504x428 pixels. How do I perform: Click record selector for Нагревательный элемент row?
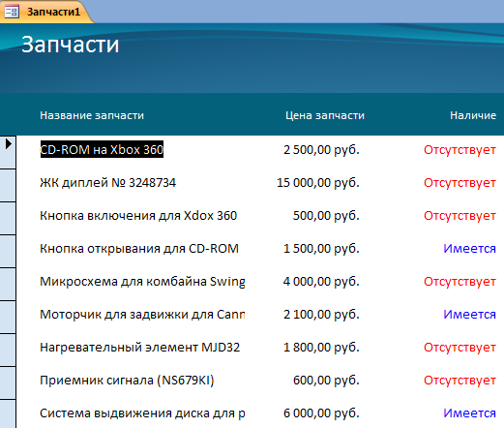[x=8, y=351]
